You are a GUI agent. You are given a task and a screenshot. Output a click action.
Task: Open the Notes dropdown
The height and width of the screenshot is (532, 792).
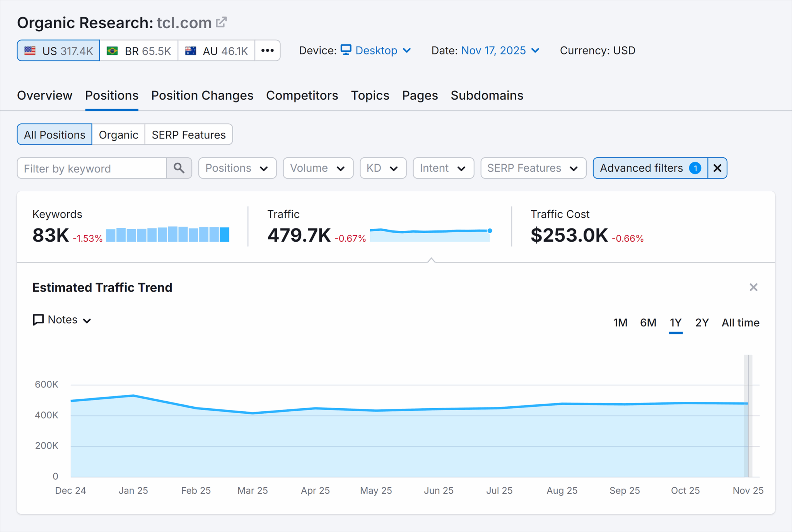[62, 320]
